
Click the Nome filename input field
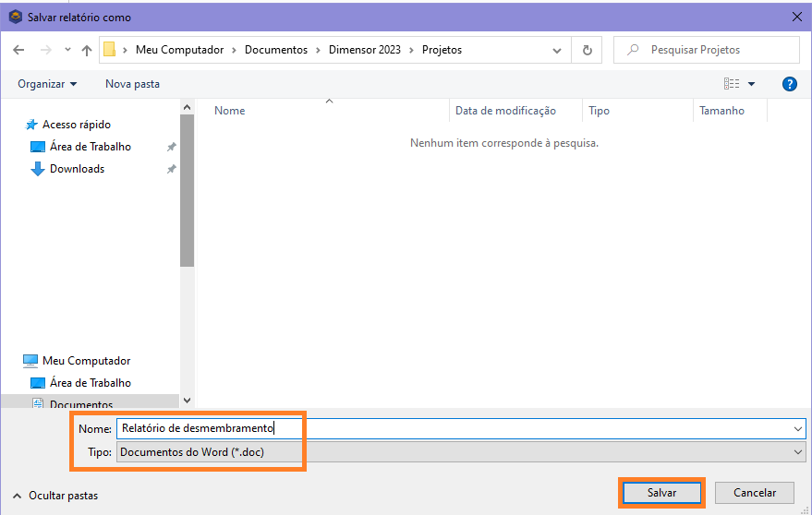pos(453,428)
